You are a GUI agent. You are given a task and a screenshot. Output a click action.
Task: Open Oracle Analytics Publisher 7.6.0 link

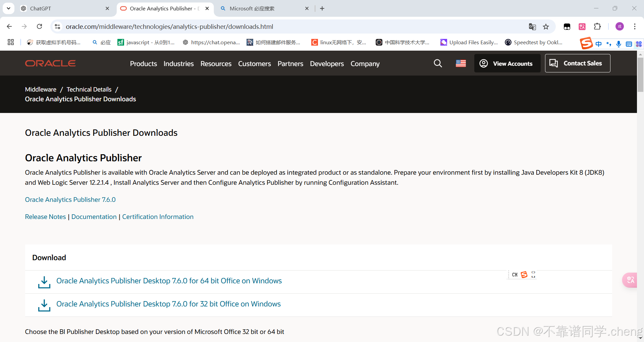pos(70,199)
